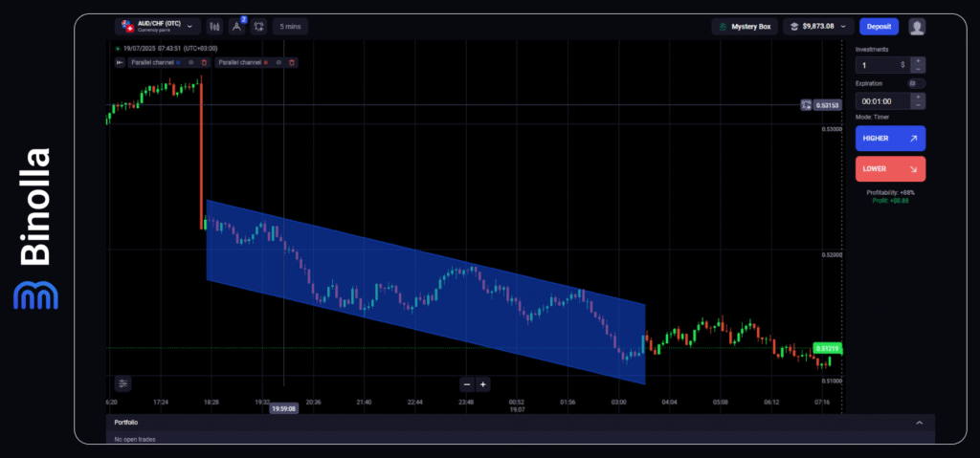Open chart settings sliders icon

122,383
